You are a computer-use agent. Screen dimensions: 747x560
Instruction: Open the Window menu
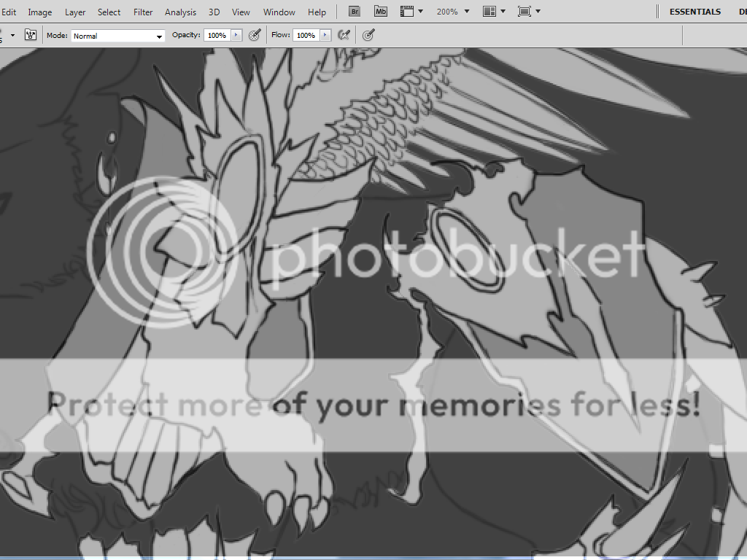[279, 12]
